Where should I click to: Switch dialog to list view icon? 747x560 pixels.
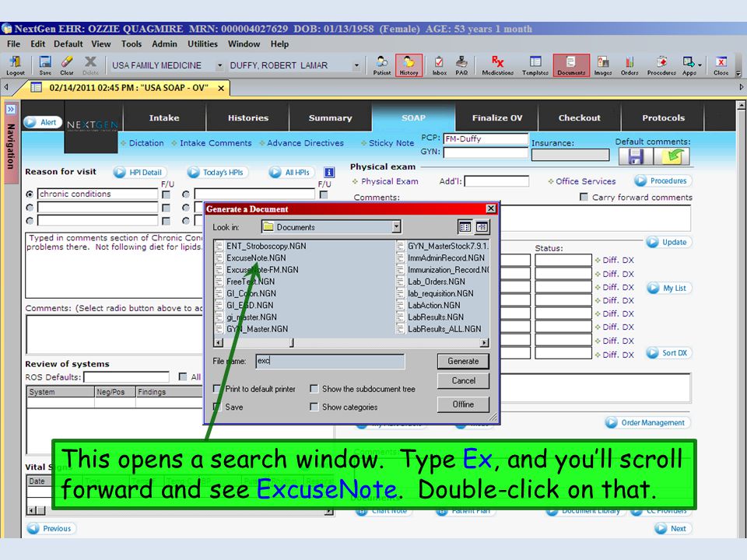pyautogui.click(x=465, y=227)
